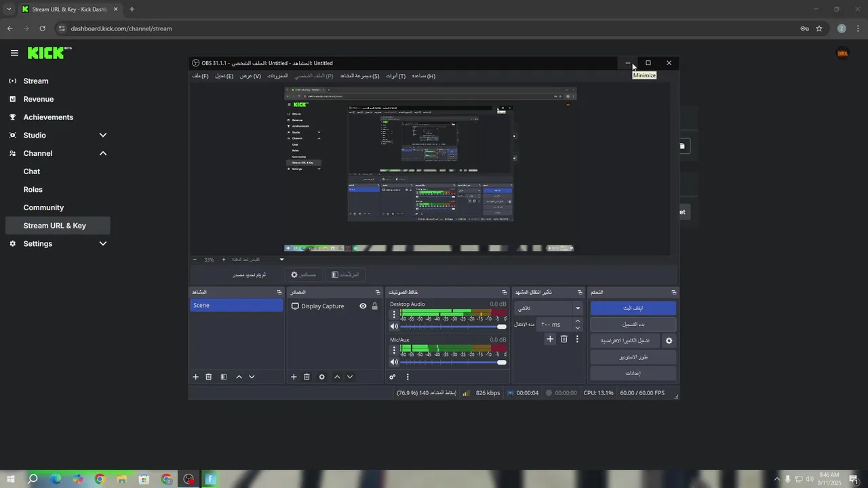This screenshot has width=868, height=488.
Task: Open OBS View menu (عرض)
Action: [x=250, y=76]
